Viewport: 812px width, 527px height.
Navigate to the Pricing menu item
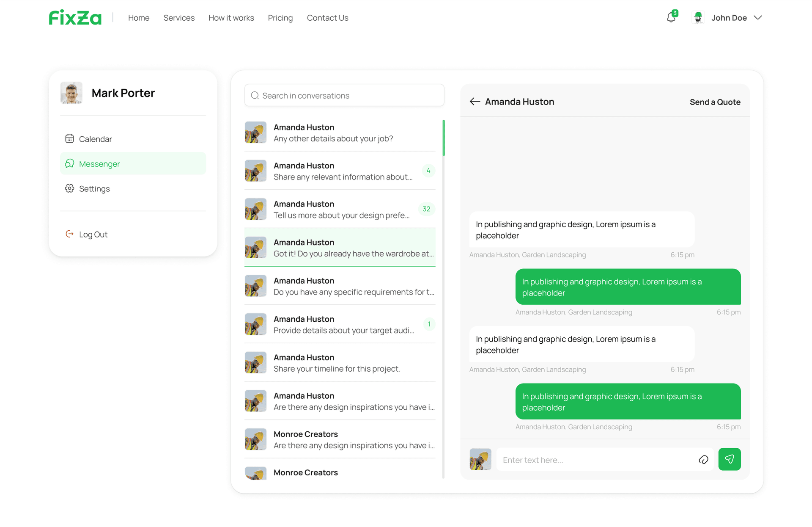tap(280, 18)
